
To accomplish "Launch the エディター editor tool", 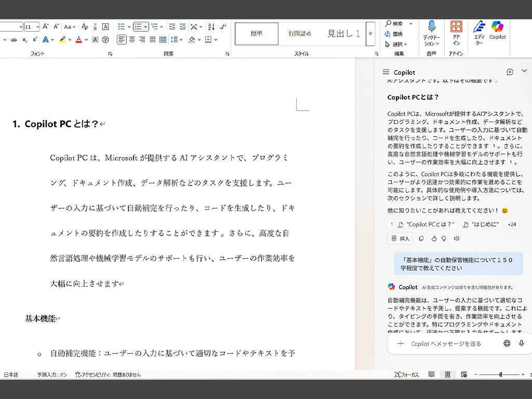I will click(x=479, y=33).
